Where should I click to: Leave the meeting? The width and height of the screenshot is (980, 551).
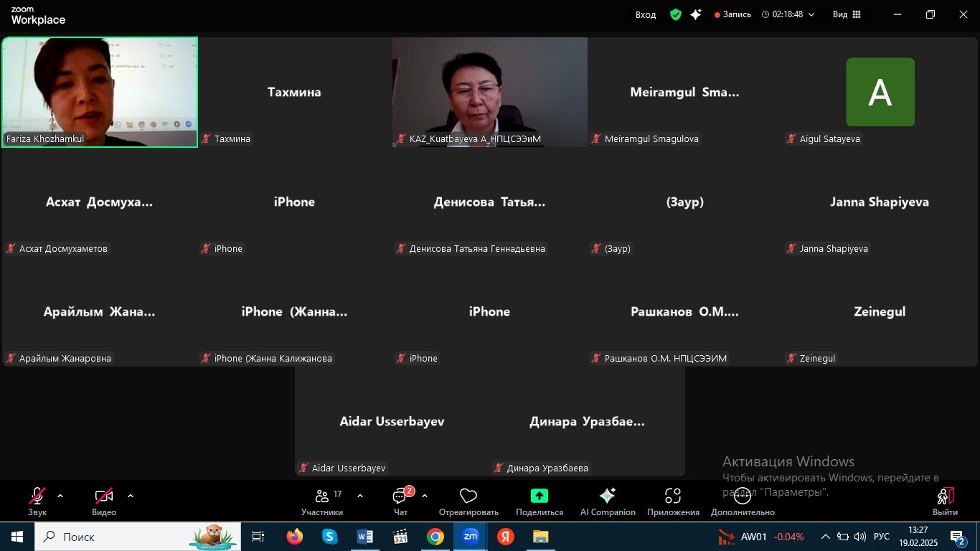(945, 500)
